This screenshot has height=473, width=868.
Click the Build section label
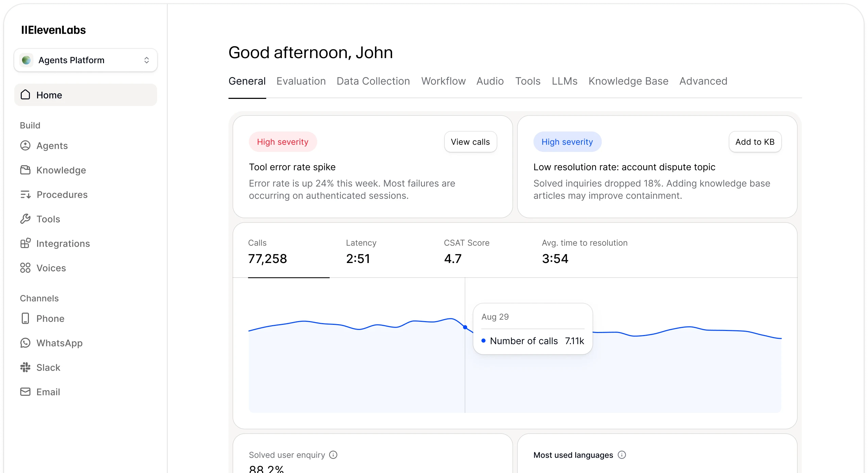[x=30, y=125]
